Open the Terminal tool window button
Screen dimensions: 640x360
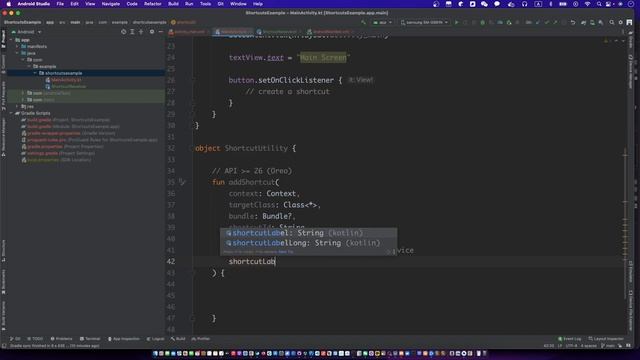click(x=90, y=339)
